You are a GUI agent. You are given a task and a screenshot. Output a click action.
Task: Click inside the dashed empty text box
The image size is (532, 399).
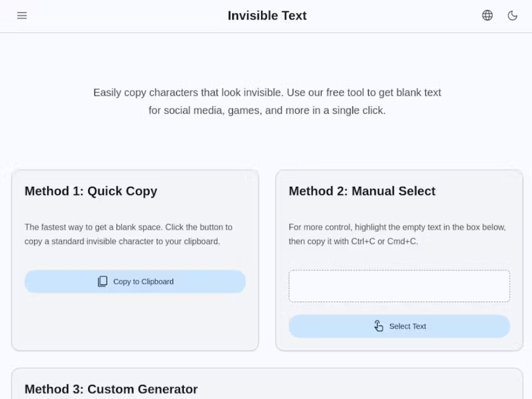[399, 286]
